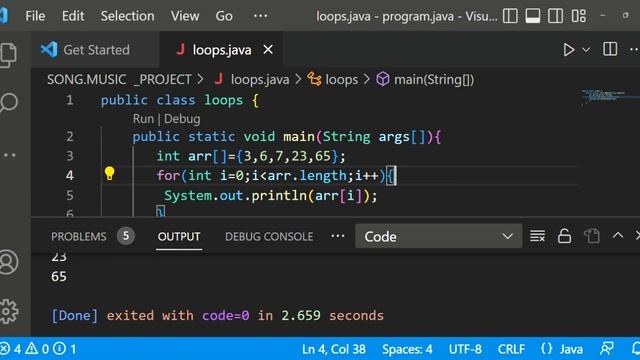The image size is (640, 360).
Task: Click the '[Done] exited with code=0' output line
Action: pos(217,316)
